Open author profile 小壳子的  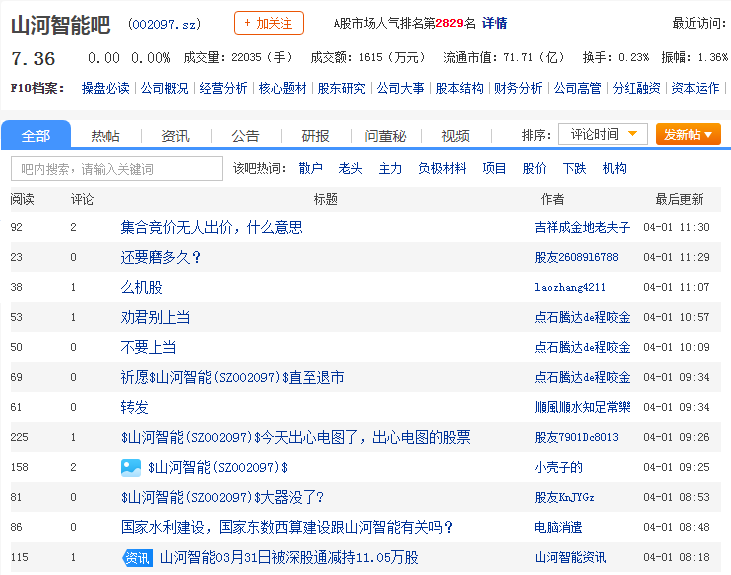559,467
